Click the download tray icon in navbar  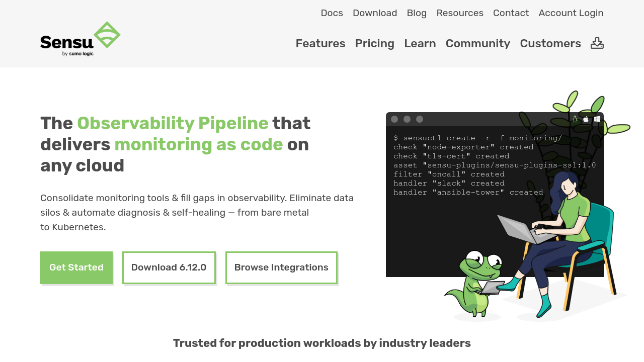[597, 43]
